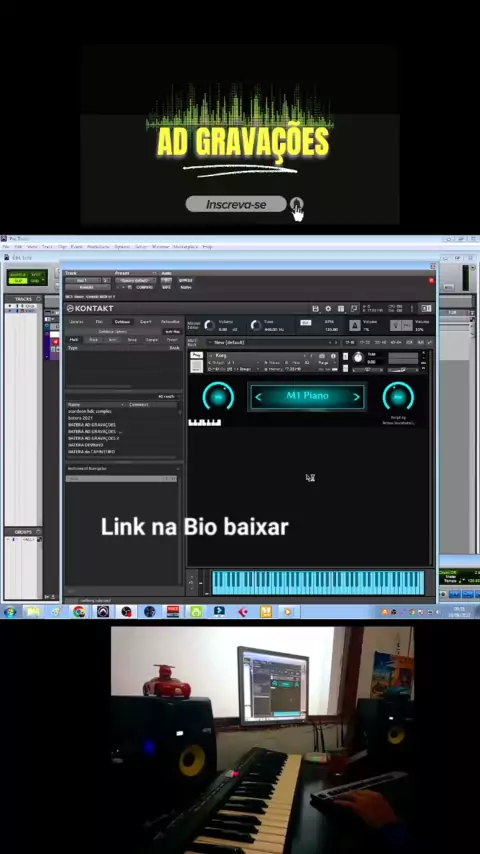Screen dimensions: 480x854
Task: Switch to the Automation browser tab
Action: click(170, 322)
